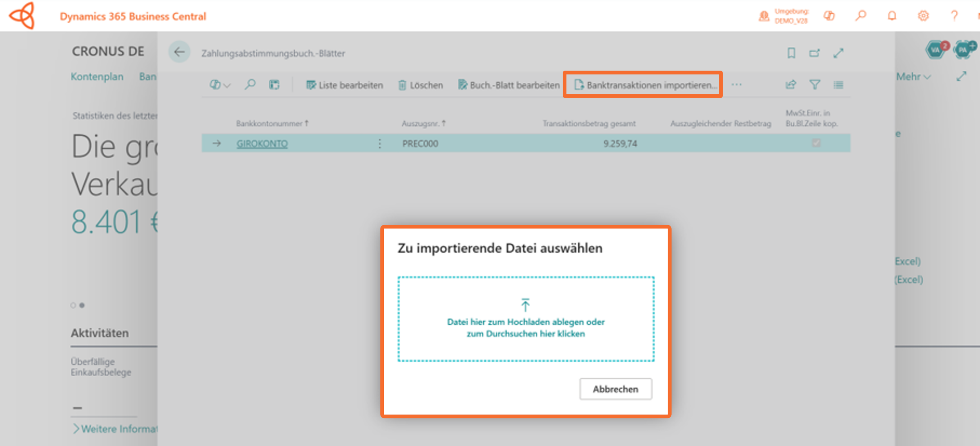Toggle the MwSt.Einr. checkbox in the GIROKONTO row
The height and width of the screenshot is (446, 980).
click(816, 143)
